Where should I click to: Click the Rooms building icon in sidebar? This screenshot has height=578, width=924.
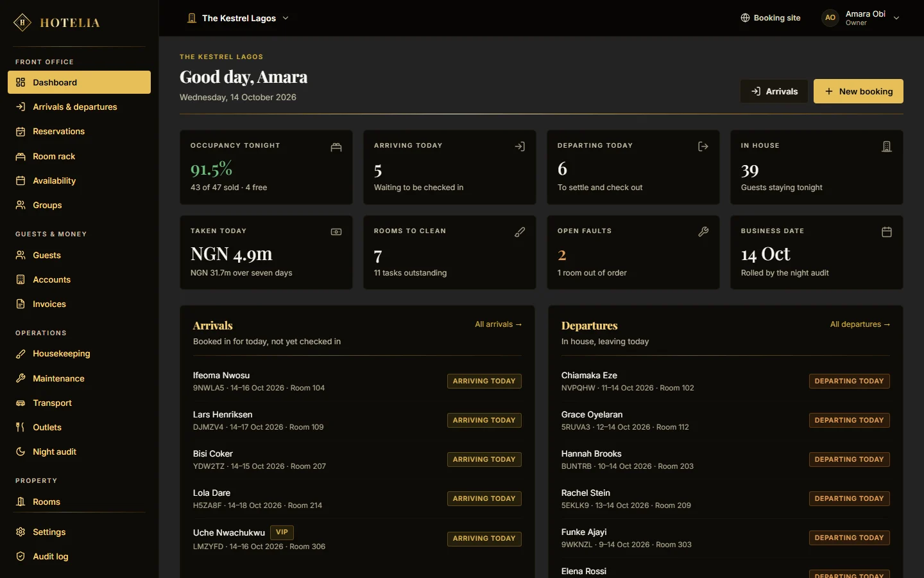click(21, 502)
